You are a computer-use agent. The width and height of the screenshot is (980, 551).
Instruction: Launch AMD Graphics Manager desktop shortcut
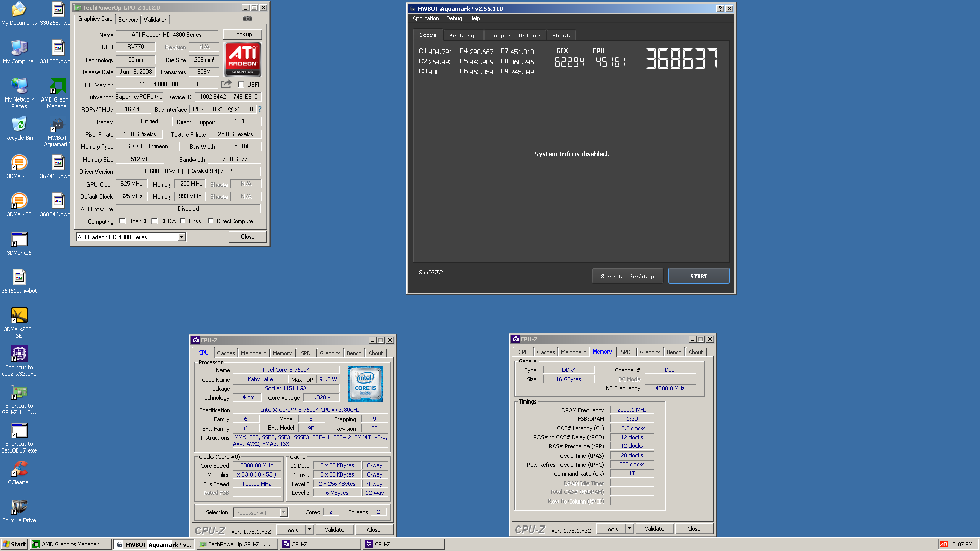(x=56, y=93)
